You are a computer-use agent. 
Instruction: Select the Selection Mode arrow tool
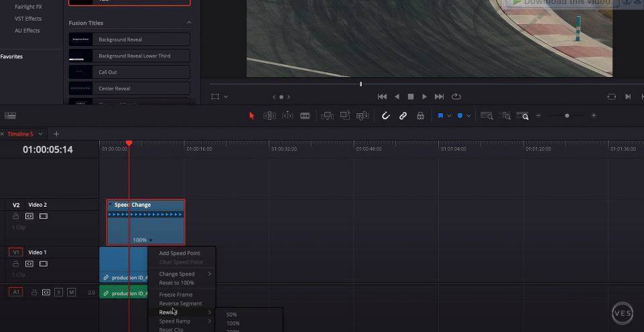click(x=252, y=116)
